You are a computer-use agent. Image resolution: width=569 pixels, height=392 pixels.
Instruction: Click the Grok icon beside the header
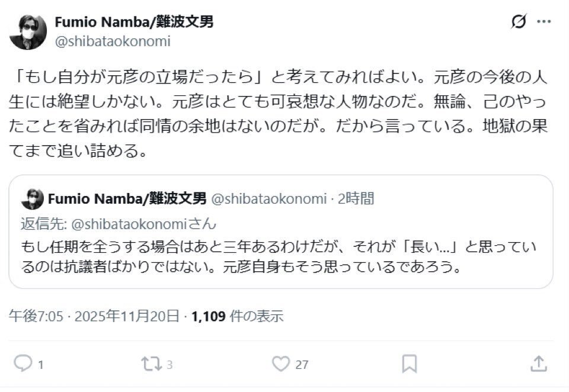click(518, 23)
